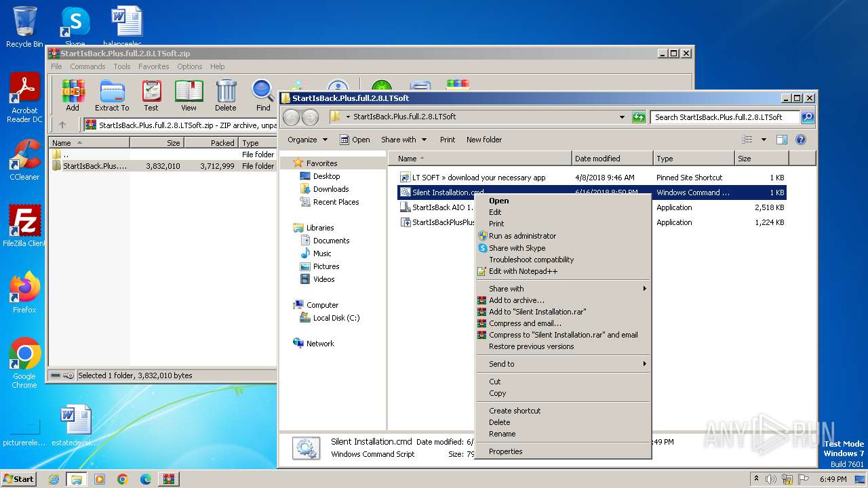Select Rename from context menu
Image resolution: width=868 pixels, height=488 pixels.
(x=563, y=434)
